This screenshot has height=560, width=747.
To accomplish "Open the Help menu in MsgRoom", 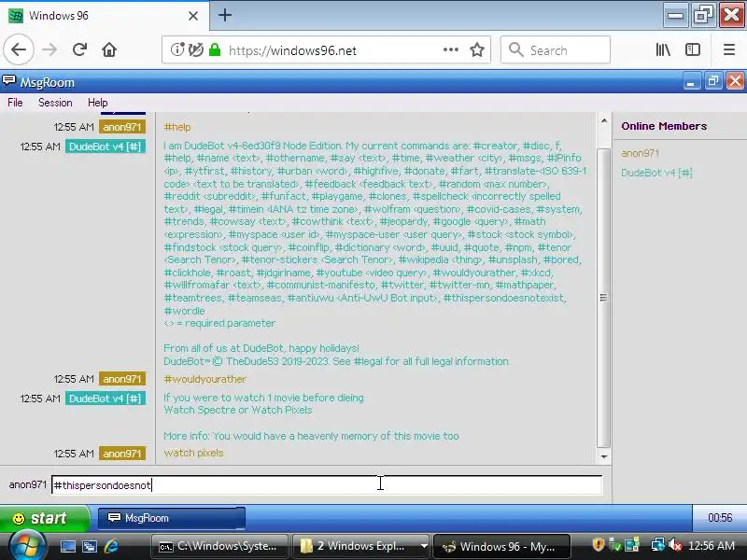I will 98,103.
